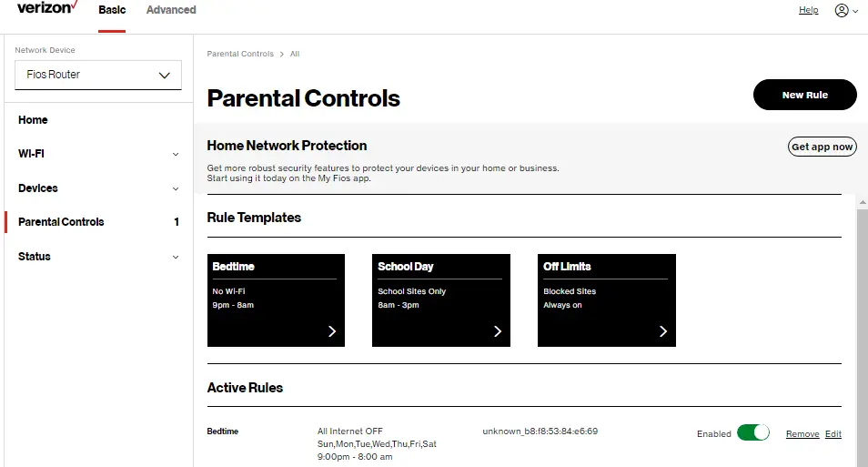Edit the Bedtime active rule
868x467 pixels.
tap(833, 433)
